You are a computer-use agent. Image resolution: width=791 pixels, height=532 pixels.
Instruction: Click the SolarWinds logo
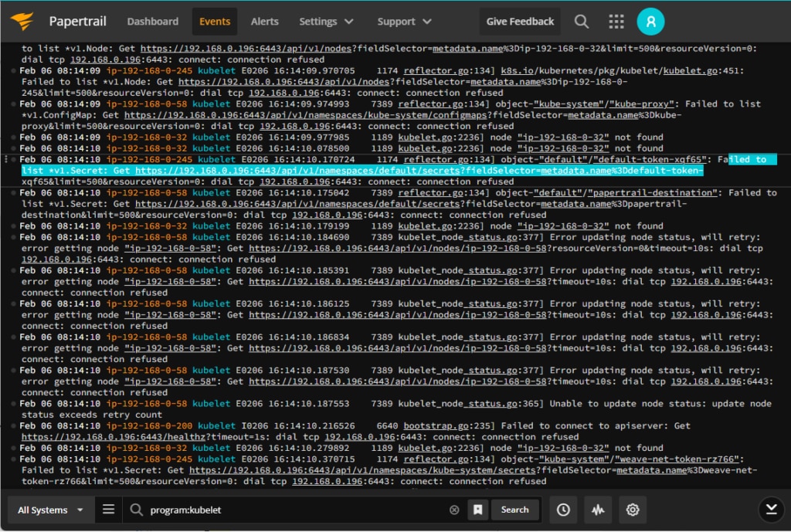[22, 21]
